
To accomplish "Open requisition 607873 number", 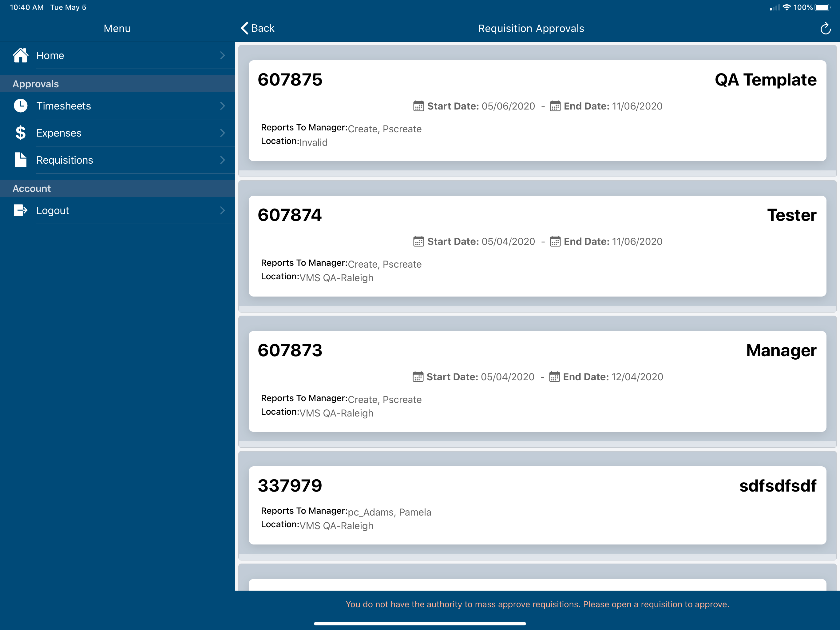I will [290, 350].
